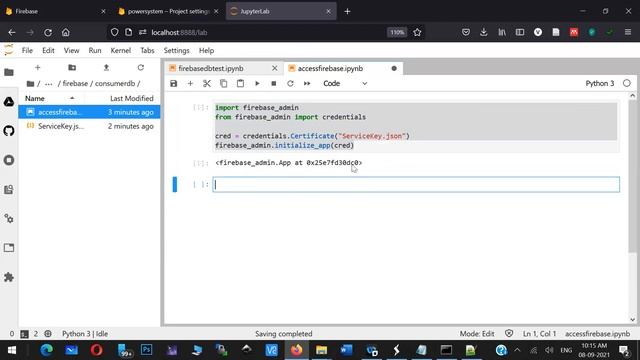This screenshot has width=640, height=360.
Task: Interrupt the kernel with stop icon
Action: (x=274, y=83)
